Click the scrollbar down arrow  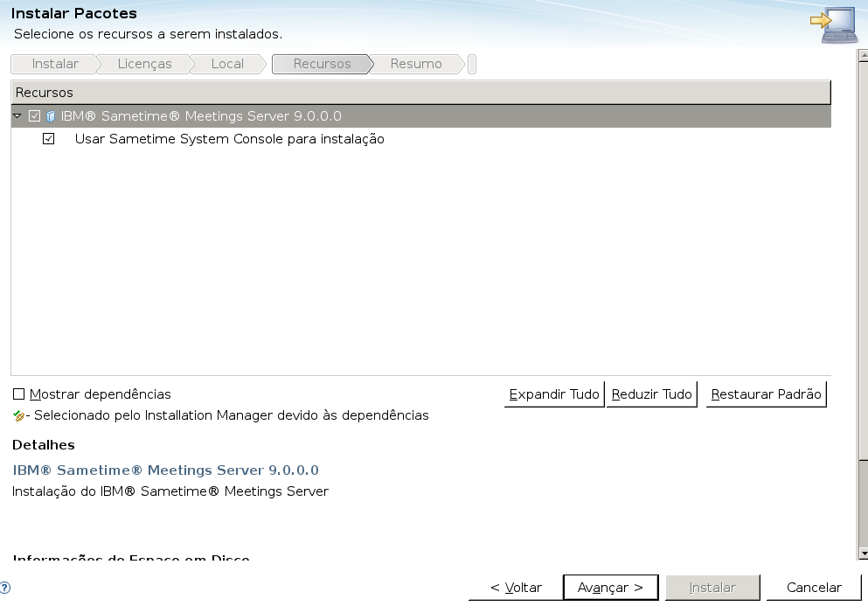pos(863,554)
